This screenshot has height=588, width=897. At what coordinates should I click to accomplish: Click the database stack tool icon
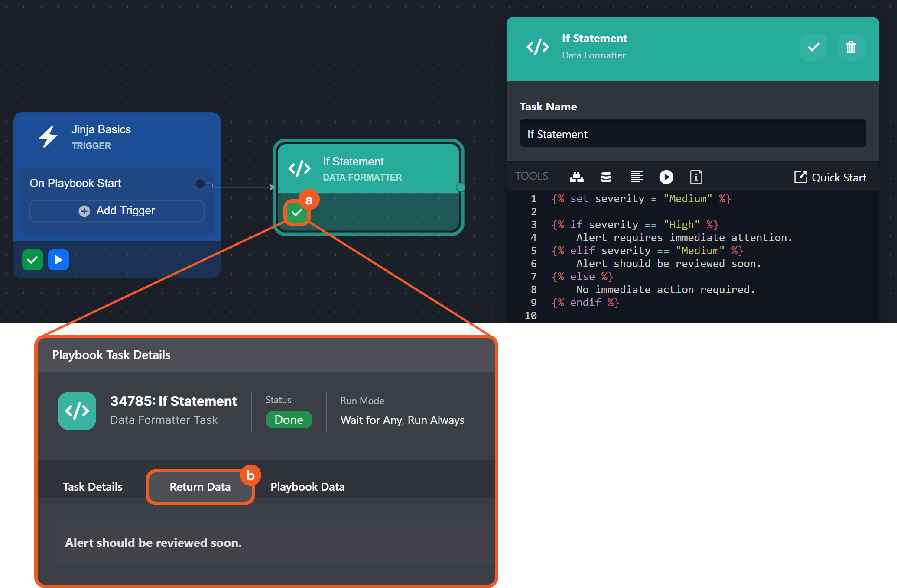(x=606, y=177)
